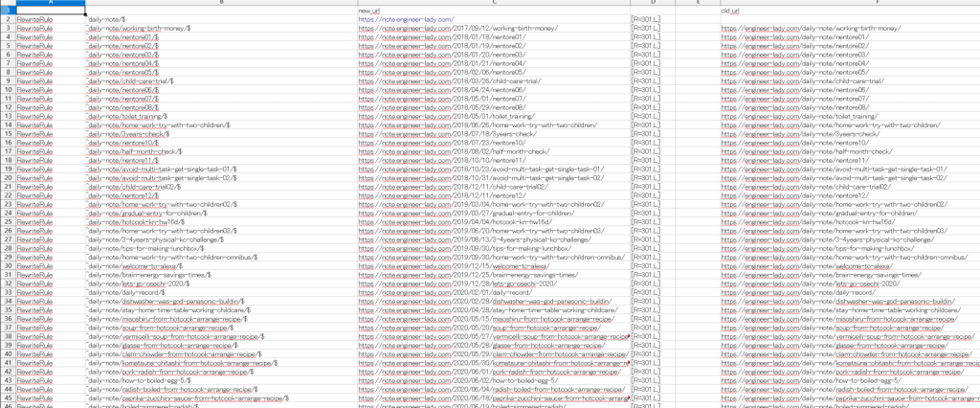980x408 pixels.
Task: Select row header 25
Action: click(x=8, y=221)
